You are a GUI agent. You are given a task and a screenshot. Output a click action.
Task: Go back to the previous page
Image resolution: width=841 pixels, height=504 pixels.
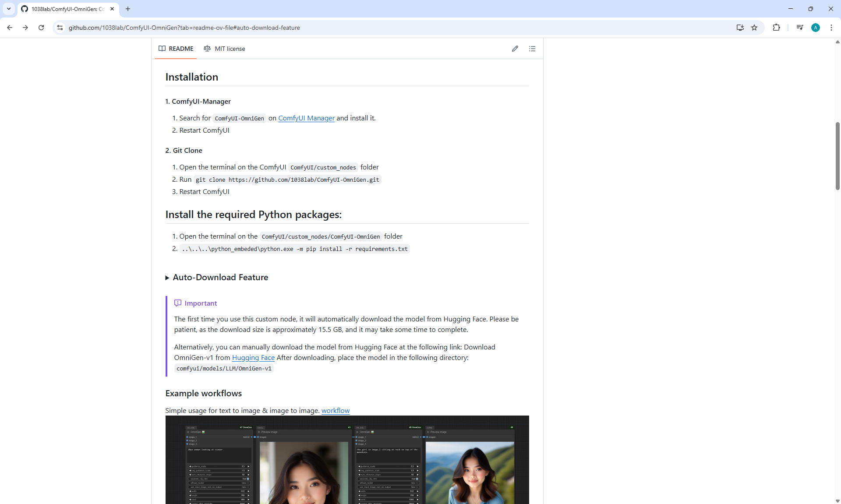click(10, 28)
